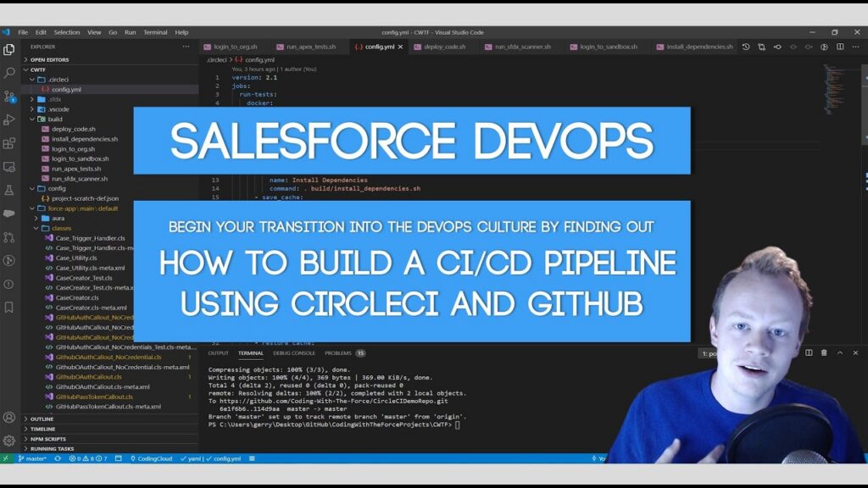
Task: Open the Selection menu
Action: [67, 32]
